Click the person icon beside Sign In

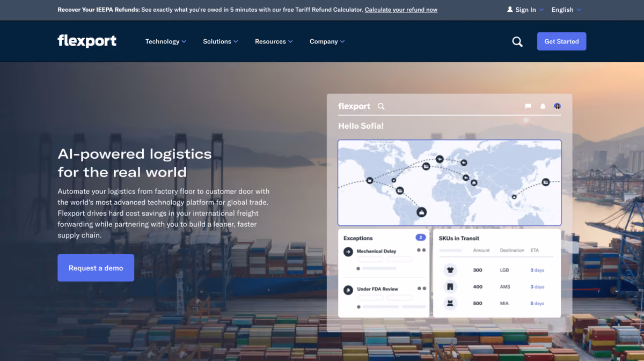pyautogui.click(x=510, y=10)
